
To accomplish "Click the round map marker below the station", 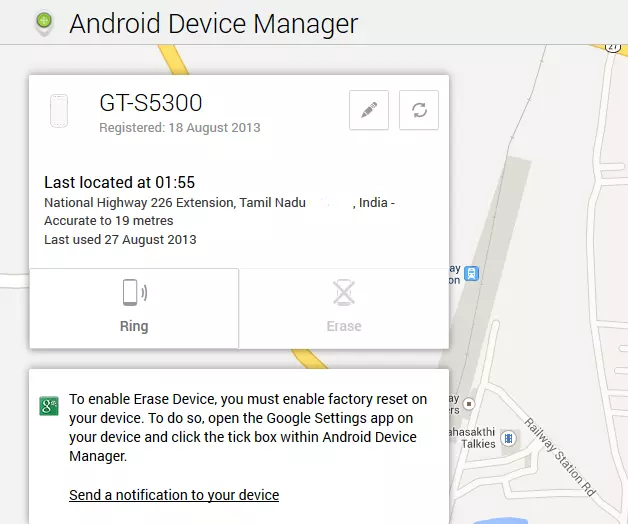I will (469, 404).
